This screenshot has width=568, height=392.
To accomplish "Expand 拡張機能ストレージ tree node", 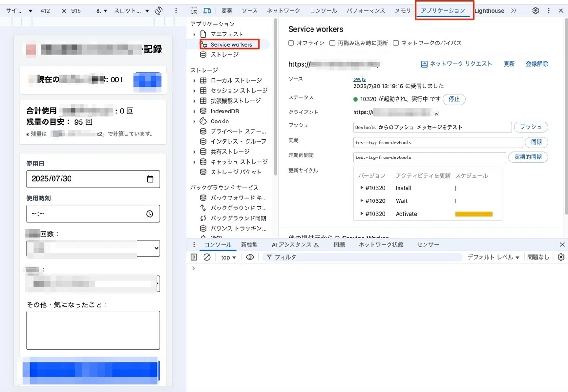I will tap(194, 101).
